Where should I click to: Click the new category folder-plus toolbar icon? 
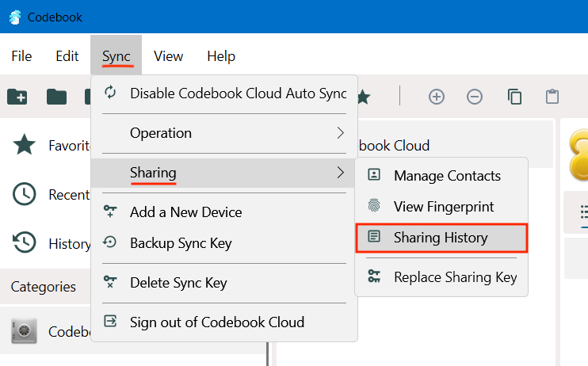pyautogui.click(x=17, y=97)
